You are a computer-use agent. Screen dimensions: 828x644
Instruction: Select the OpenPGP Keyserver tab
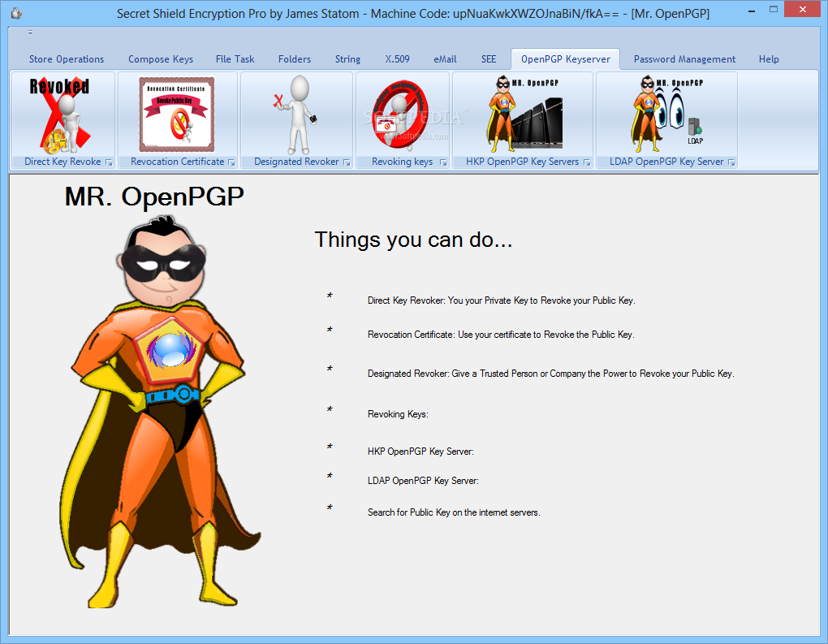coord(566,59)
